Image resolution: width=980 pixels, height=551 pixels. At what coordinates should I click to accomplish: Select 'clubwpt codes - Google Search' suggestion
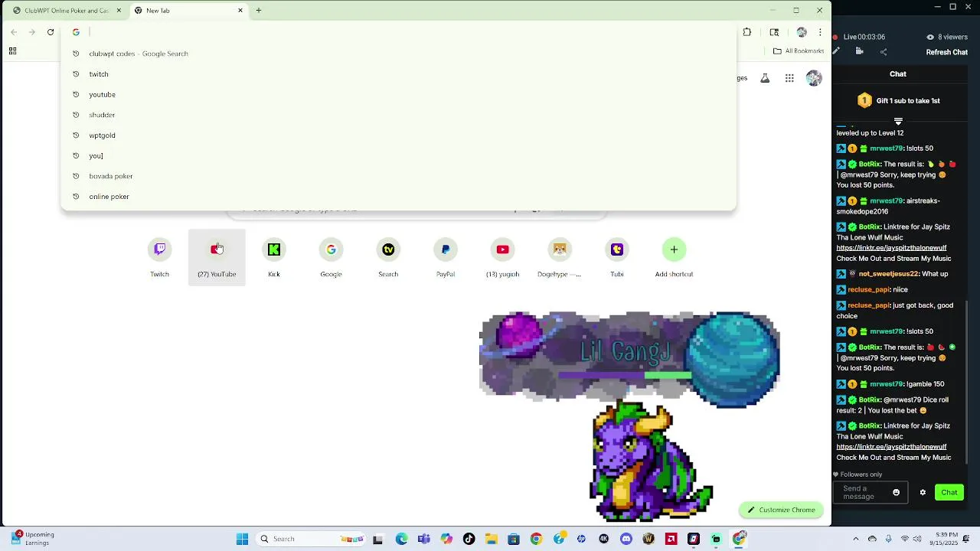click(398, 54)
